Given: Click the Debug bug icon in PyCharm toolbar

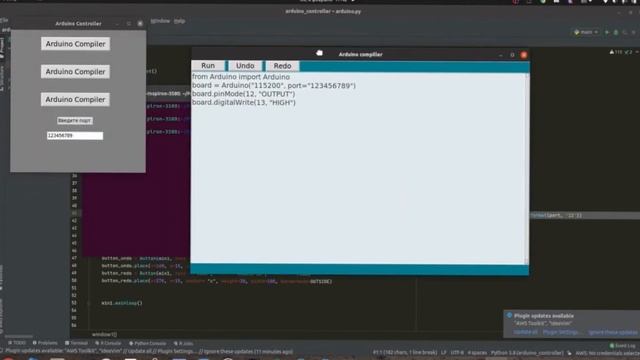Looking at the screenshot, I should pyautogui.click(x=616, y=32).
